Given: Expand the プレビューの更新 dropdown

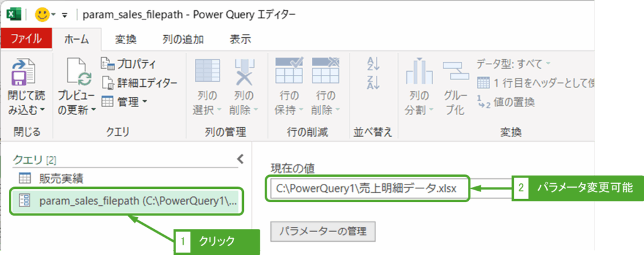Looking at the screenshot, I should point(93,110).
